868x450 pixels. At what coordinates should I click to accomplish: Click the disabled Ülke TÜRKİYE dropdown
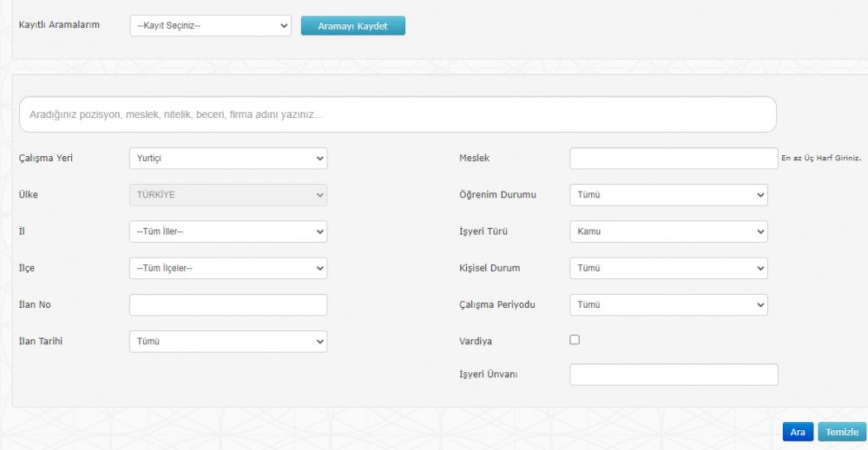click(228, 195)
